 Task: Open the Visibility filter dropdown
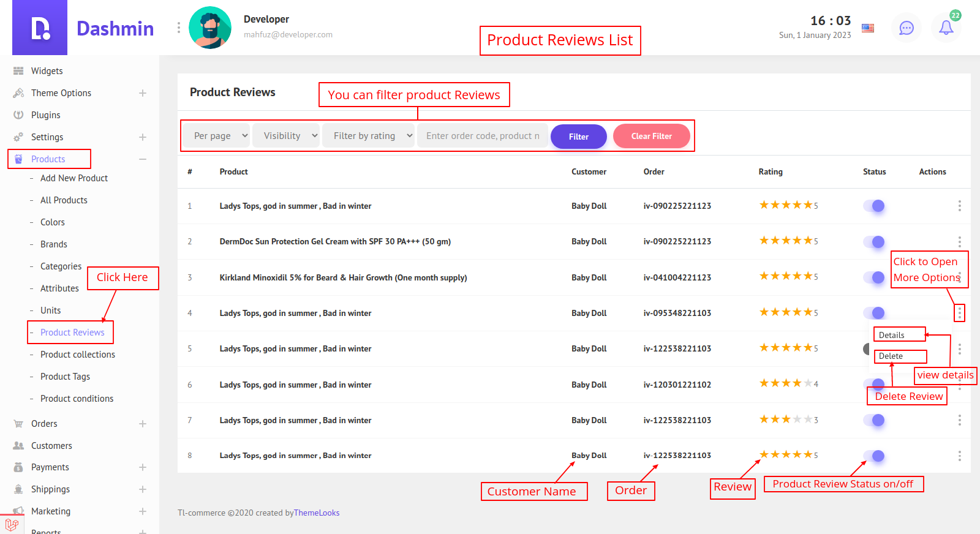point(287,136)
